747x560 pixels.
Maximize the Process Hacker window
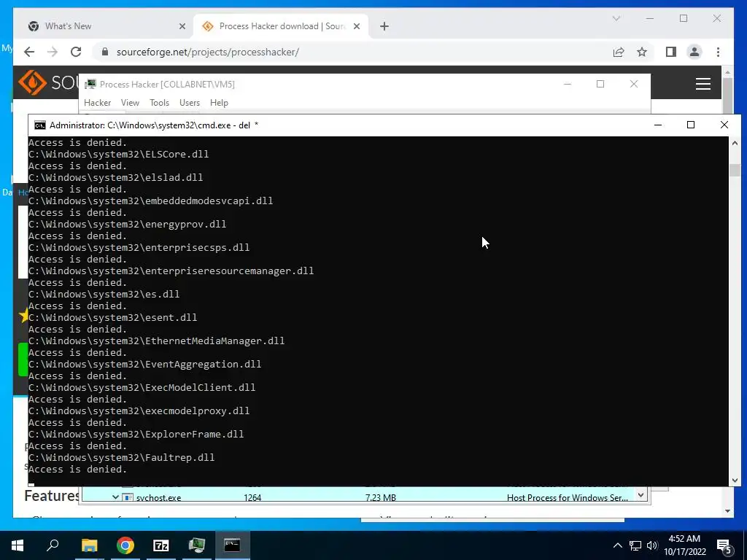point(600,84)
